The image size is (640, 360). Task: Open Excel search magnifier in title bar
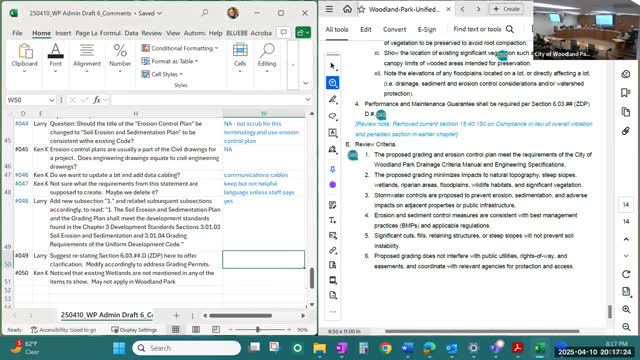click(204, 13)
